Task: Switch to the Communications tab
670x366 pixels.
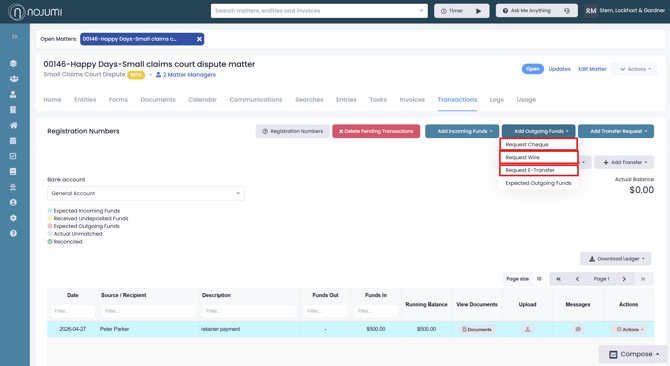Action: 256,100
